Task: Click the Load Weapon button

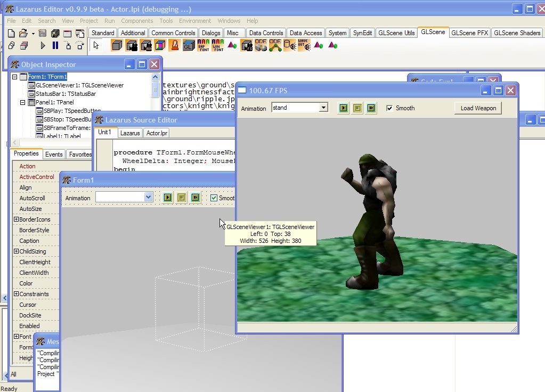Action: 478,108
